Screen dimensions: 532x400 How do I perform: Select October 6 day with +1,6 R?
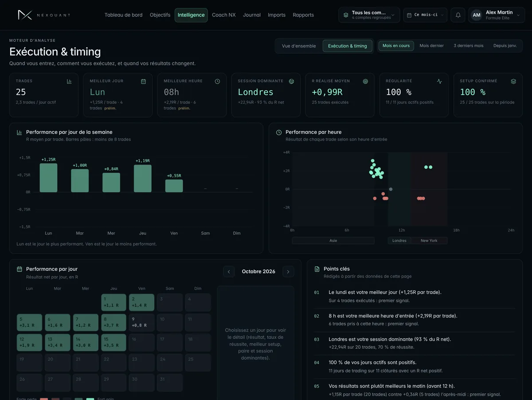click(x=58, y=322)
